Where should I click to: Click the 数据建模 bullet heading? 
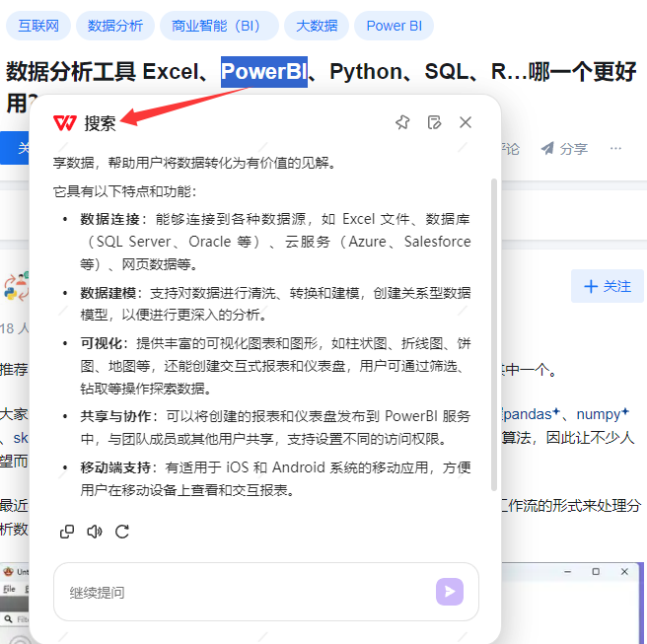108,293
